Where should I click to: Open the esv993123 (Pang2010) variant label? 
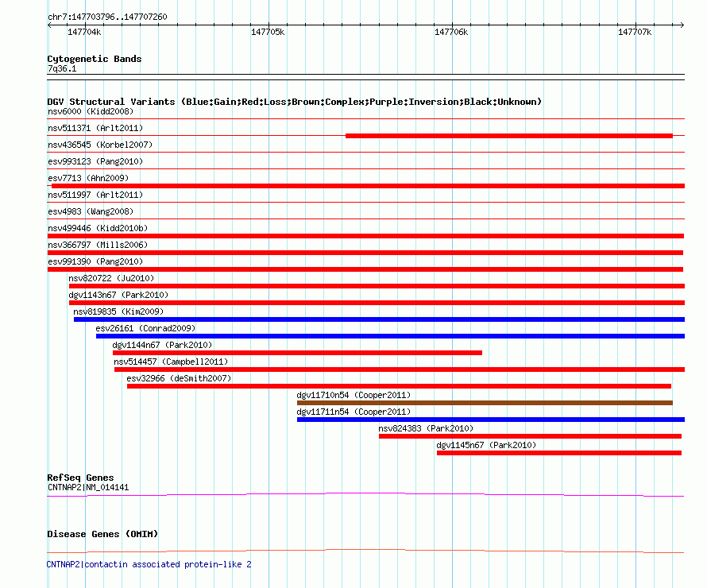tap(95, 161)
